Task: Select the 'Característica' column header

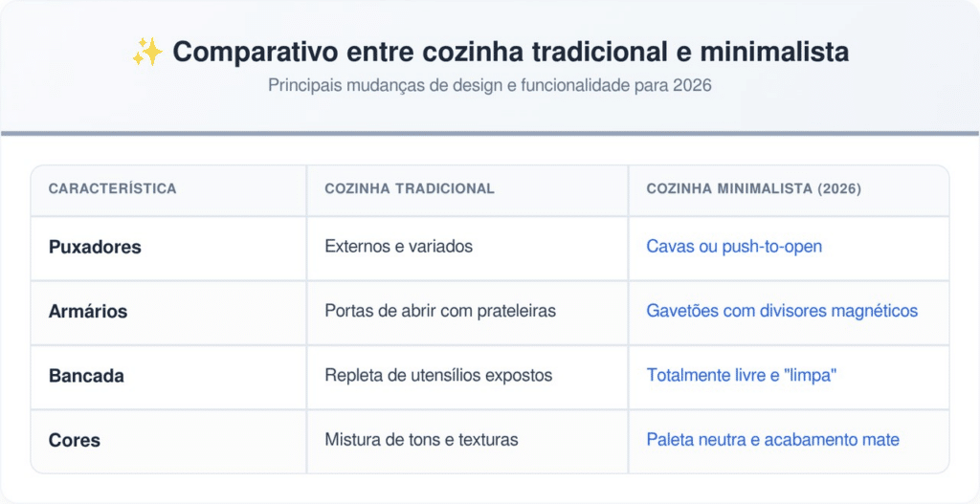Action: tap(112, 189)
